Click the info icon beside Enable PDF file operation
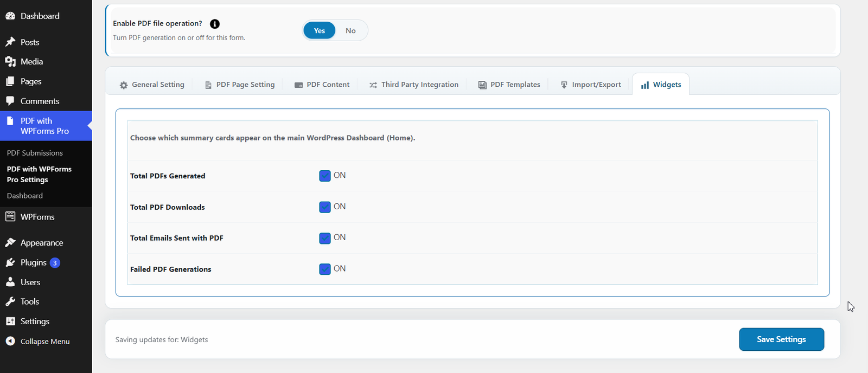The height and width of the screenshot is (373, 868). click(x=215, y=24)
